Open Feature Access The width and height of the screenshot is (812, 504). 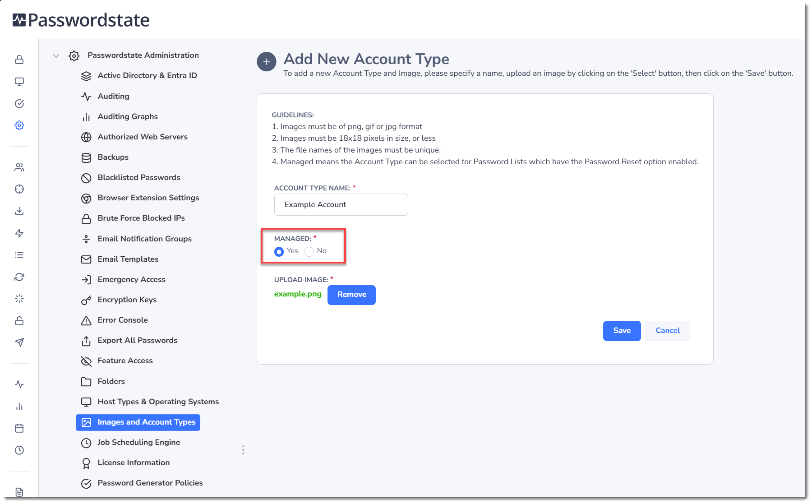click(x=125, y=361)
